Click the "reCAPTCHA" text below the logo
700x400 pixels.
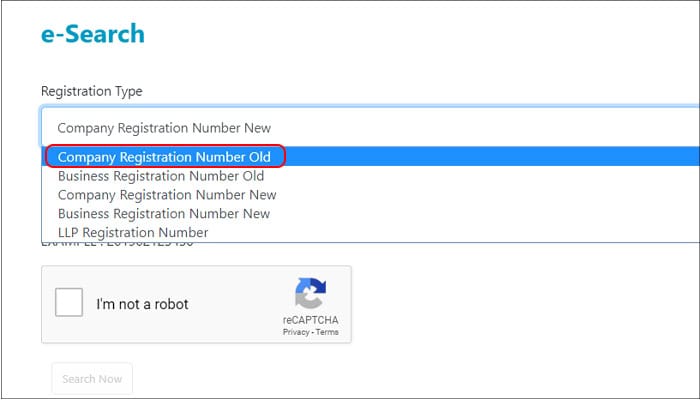coord(310,321)
